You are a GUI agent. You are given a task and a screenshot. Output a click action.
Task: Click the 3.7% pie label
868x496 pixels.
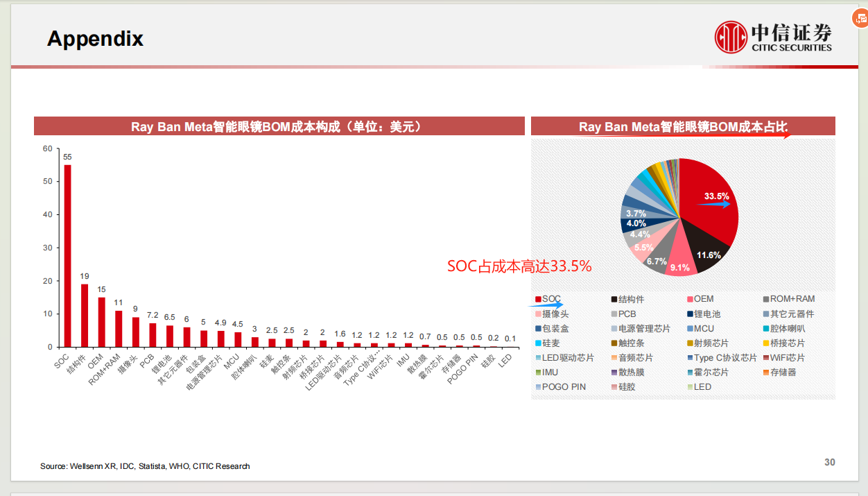[636, 214]
